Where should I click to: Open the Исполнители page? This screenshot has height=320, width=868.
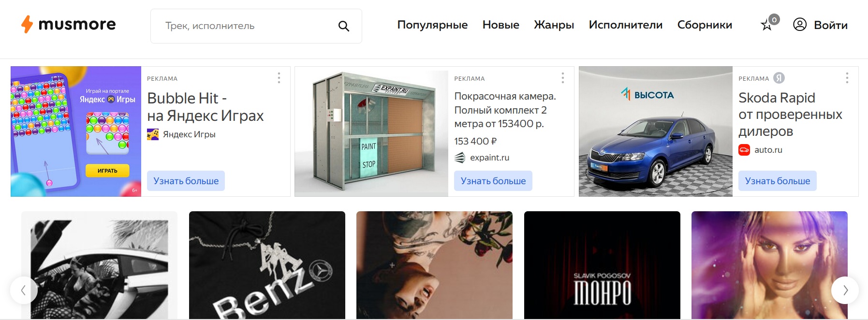[x=626, y=25]
